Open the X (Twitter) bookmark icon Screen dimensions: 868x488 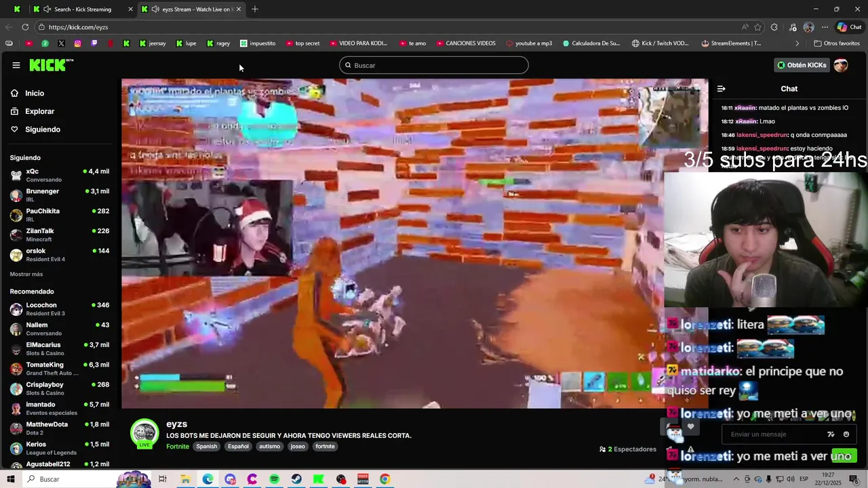click(x=61, y=43)
